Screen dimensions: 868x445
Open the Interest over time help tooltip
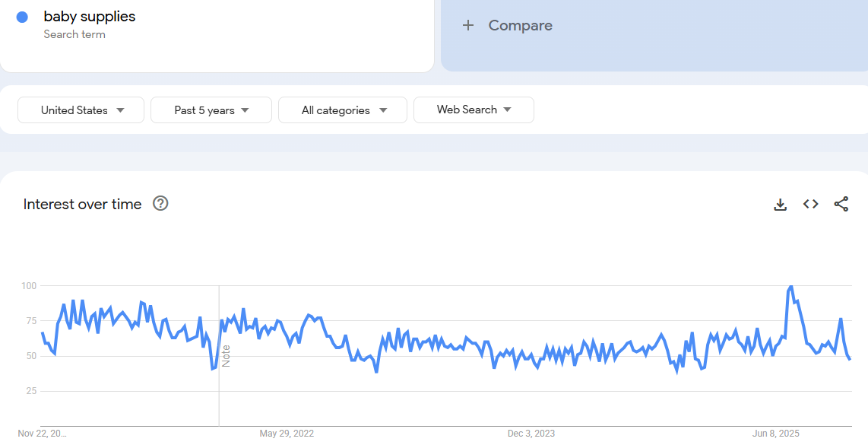point(160,203)
